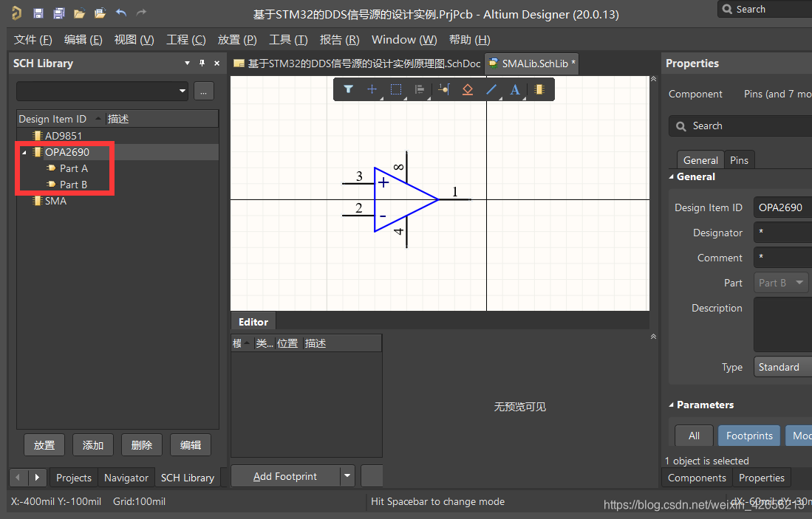
Task: Open the 工具 (T) menu
Action: pos(288,40)
